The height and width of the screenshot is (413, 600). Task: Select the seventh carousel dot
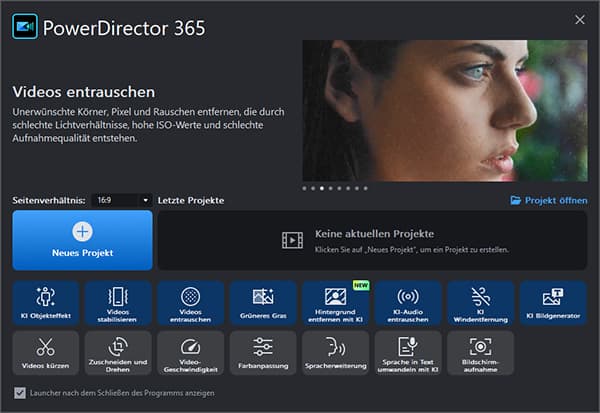(357, 188)
